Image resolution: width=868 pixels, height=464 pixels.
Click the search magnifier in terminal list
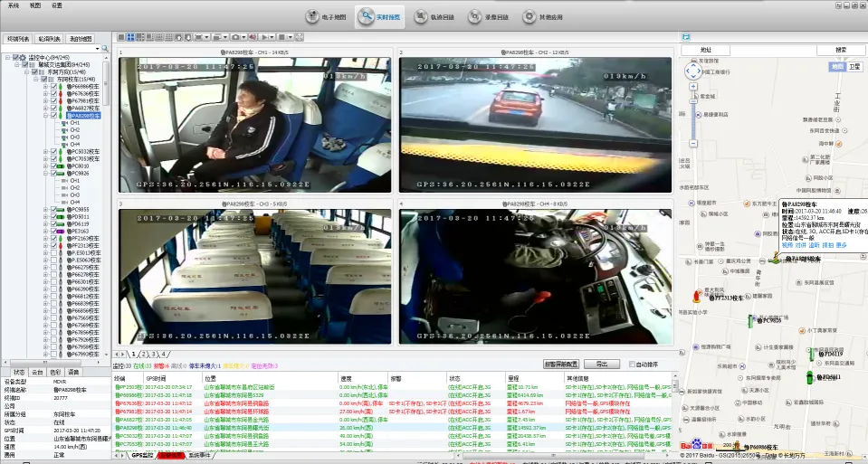click(105, 49)
